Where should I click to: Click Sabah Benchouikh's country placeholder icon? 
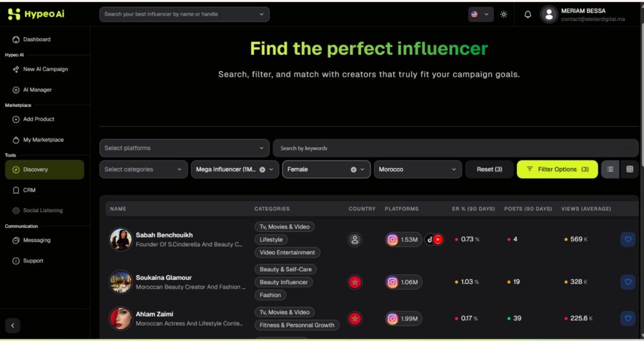[x=355, y=240]
